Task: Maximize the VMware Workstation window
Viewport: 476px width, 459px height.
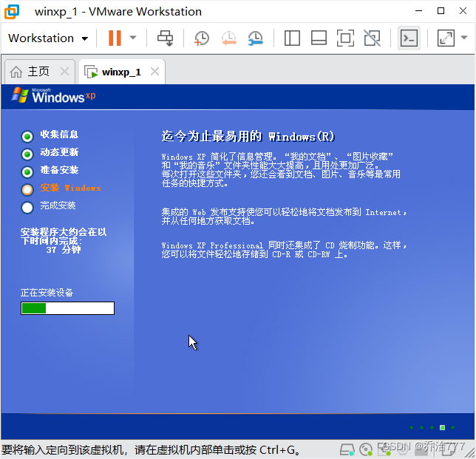Action: click(x=441, y=11)
